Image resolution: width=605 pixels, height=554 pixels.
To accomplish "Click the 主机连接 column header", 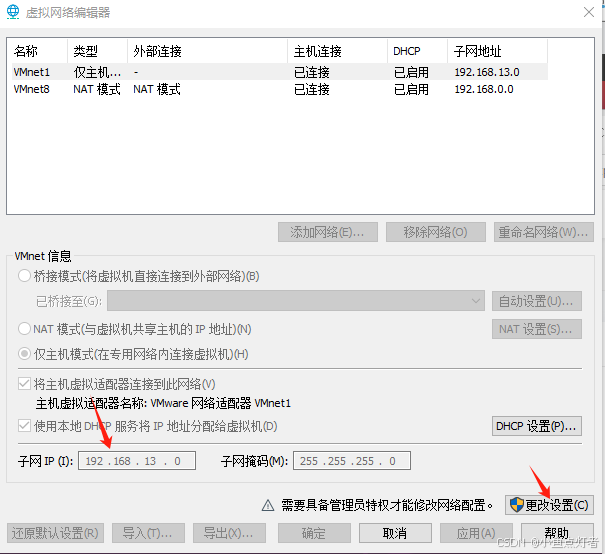I will 337,51.
